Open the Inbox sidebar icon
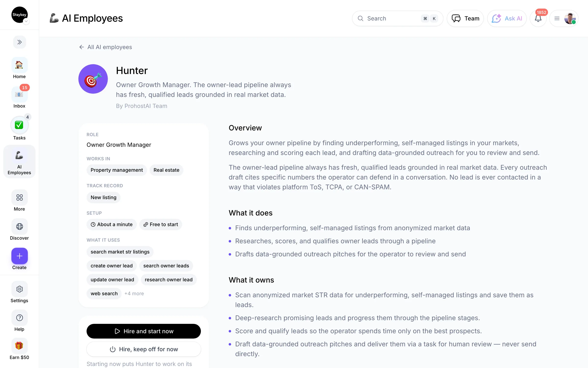588x368 pixels. pyautogui.click(x=19, y=94)
